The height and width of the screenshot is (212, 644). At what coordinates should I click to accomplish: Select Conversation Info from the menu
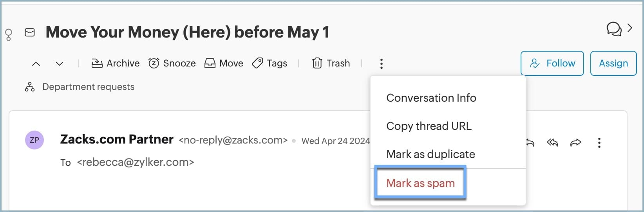coord(431,98)
